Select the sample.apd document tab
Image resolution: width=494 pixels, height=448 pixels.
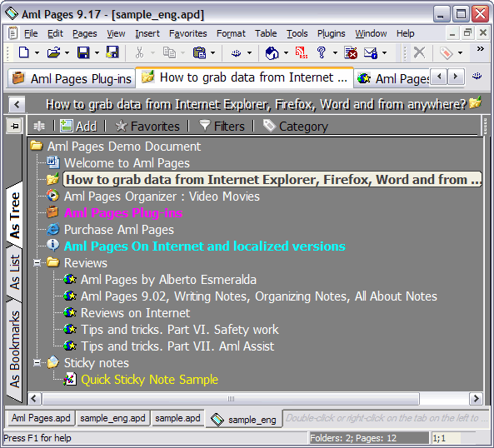click(x=177, y=418)
